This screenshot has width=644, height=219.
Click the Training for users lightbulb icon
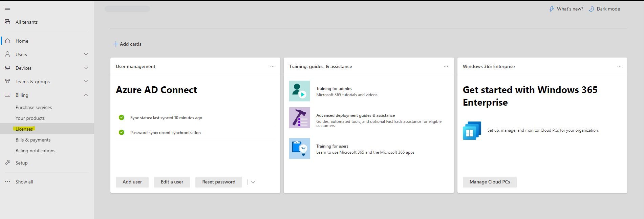[299, 148]
